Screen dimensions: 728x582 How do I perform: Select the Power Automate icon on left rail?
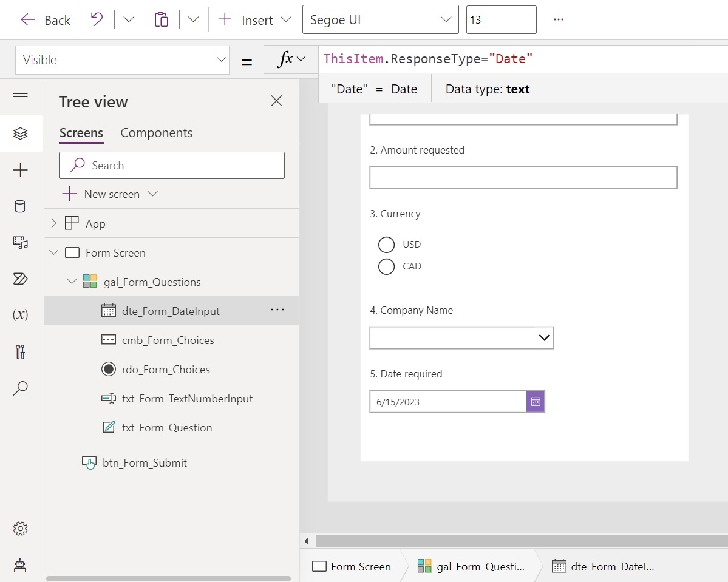[x=20, y=279]
